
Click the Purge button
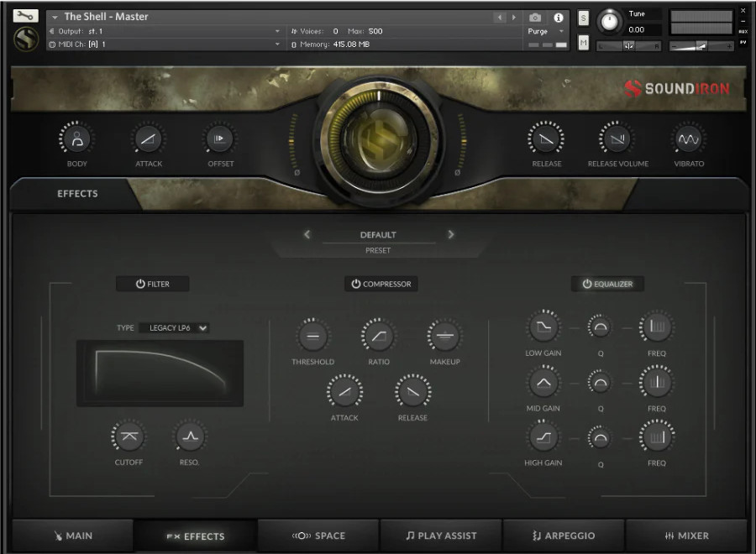point(538,30)
